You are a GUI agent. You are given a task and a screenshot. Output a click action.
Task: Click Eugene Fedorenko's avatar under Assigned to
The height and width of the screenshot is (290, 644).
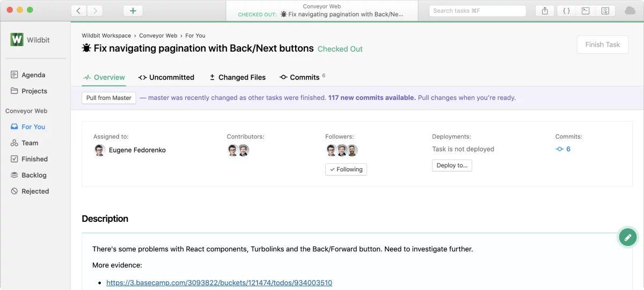pyautogui.click(x=99, y=150)
